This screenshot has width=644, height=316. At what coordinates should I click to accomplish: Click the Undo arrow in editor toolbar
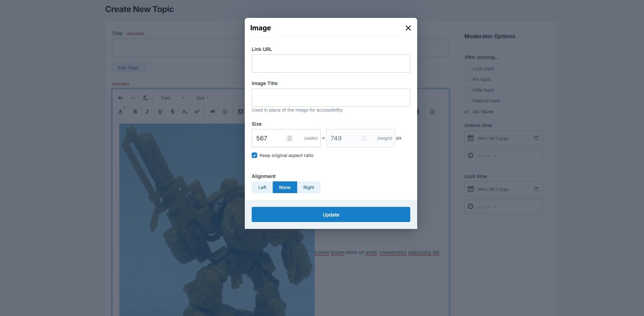coord(120,98)
